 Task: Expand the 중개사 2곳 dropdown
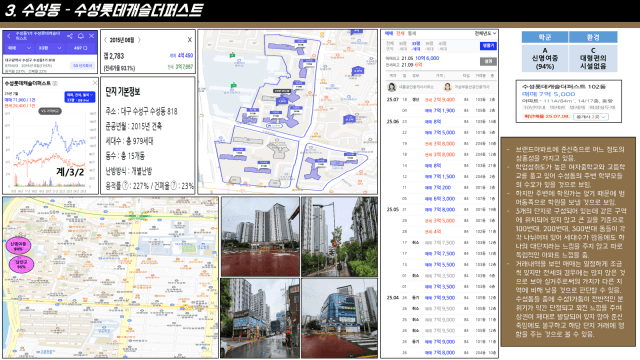[x=591, y=117]
